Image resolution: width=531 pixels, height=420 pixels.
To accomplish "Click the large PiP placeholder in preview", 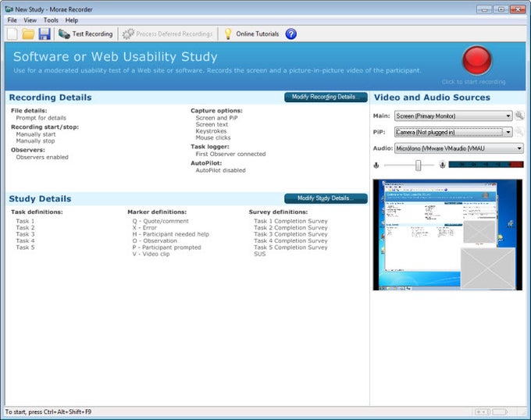I will tap(487, 269).
